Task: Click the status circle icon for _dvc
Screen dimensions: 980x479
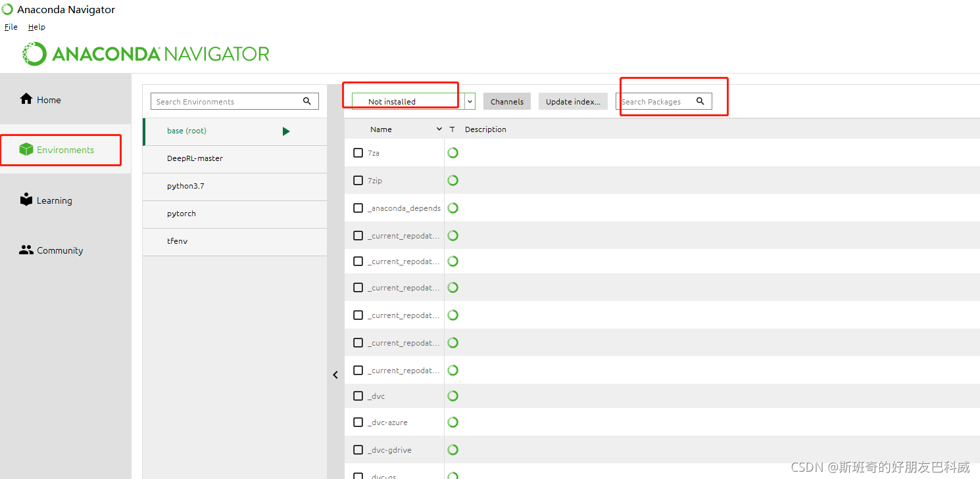Action: pos(453,396)
